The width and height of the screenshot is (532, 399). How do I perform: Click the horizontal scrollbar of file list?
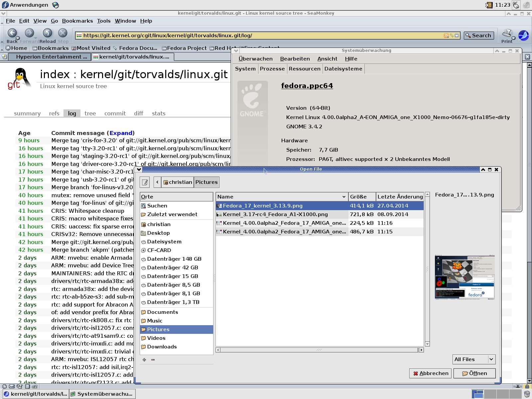click(x=319, y=350)
